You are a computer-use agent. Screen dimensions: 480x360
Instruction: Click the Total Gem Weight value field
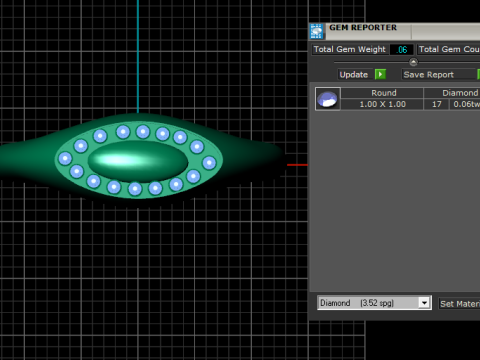(402, 50)
